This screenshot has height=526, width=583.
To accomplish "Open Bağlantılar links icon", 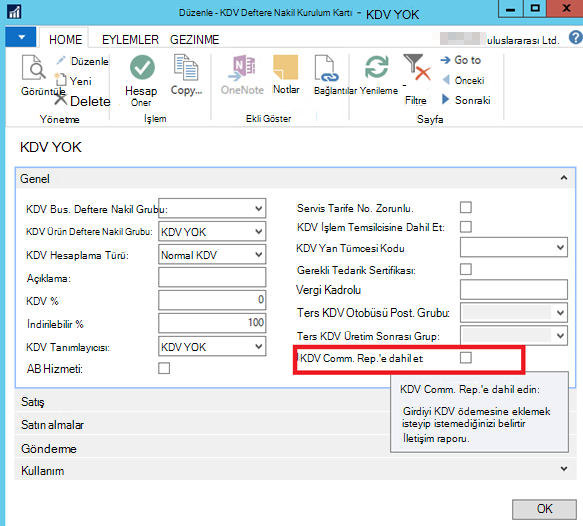I will 326,68.
